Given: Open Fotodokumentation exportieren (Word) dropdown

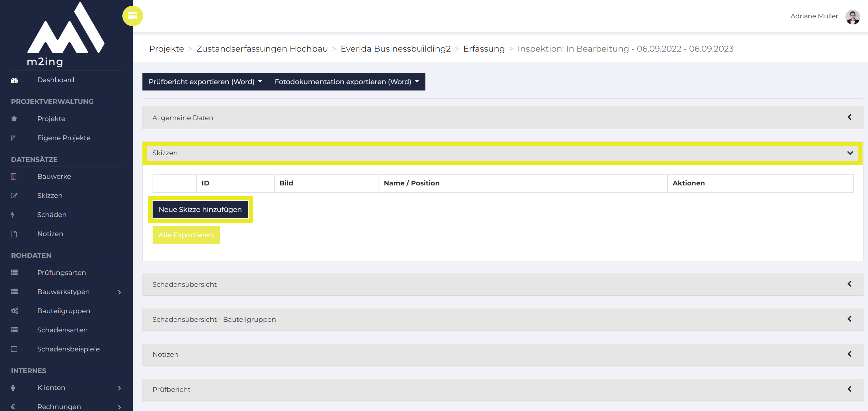Looking at the screenshot, I should [347, 82].
